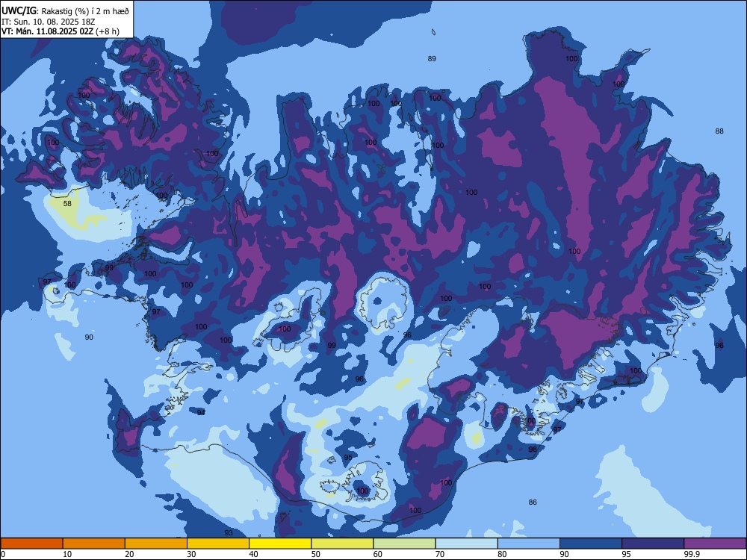This screenshot has height=560, width=747.
Task: Click the 98 value on the map
Action: tap(533, 449)
